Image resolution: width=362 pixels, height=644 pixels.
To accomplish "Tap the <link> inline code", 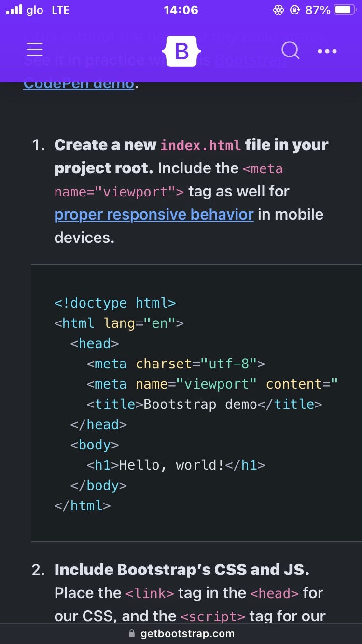I will pos(150,593).
